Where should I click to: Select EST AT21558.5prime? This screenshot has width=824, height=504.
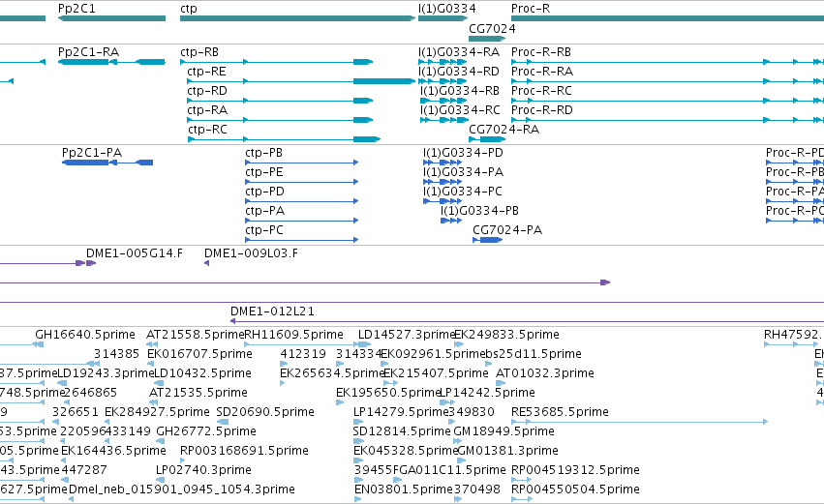click(196, 335)
